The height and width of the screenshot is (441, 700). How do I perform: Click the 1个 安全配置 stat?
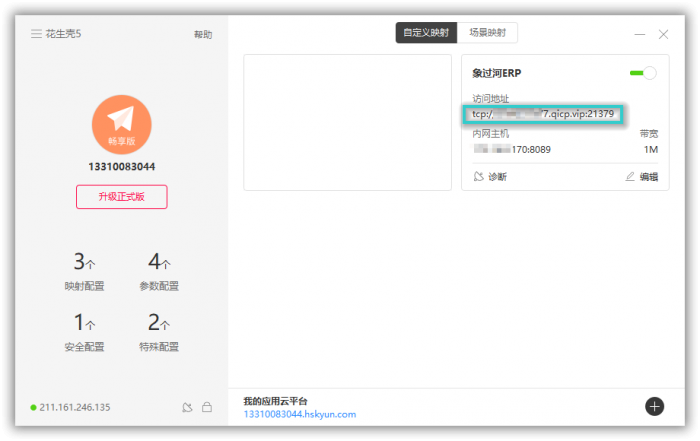tap(84, 332)
